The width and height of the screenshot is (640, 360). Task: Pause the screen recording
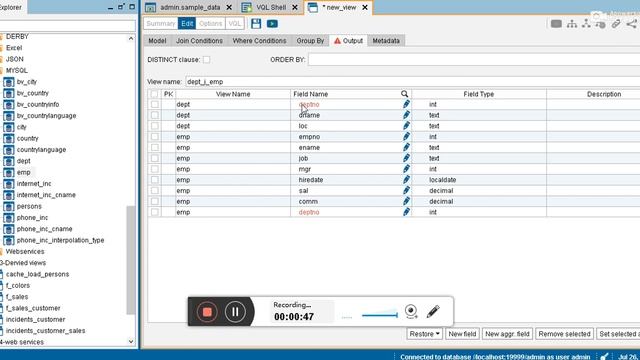[235, 312]
